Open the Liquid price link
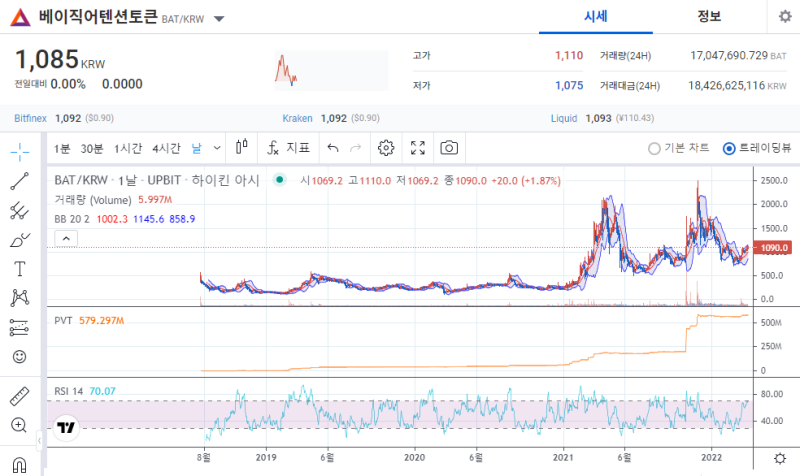Viewport: 800px width, 476px height. coord(564,118)
